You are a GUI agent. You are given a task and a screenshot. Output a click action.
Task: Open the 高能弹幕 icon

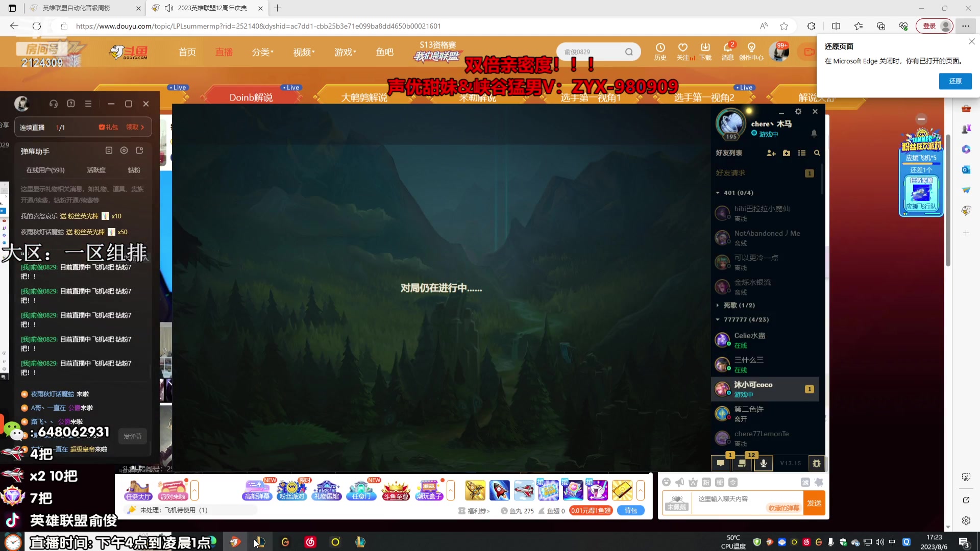pyautogui.click(x=257, y=491)
